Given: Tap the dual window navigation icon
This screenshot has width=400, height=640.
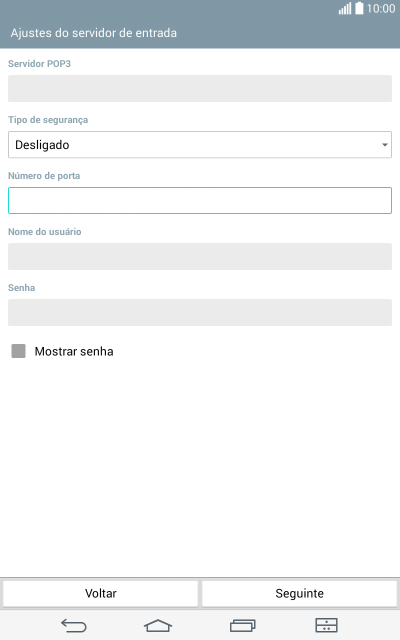Looking at the screenshot, I should click(x=327, y=625).
